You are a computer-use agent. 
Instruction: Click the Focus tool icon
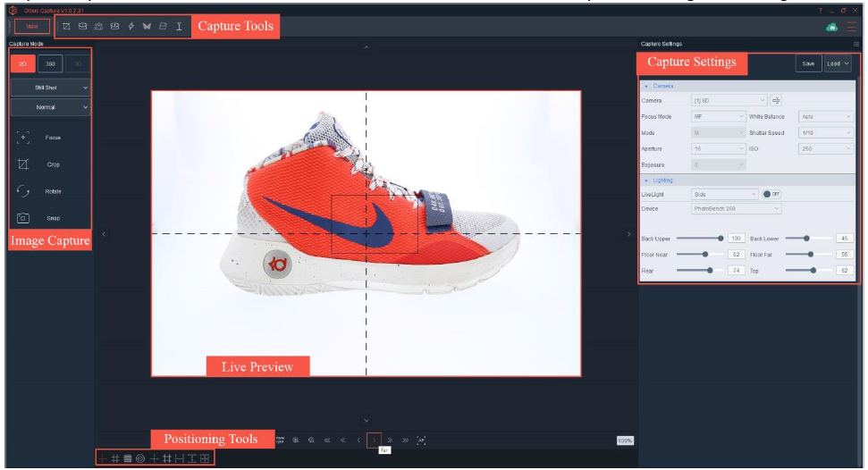point(23,138)
